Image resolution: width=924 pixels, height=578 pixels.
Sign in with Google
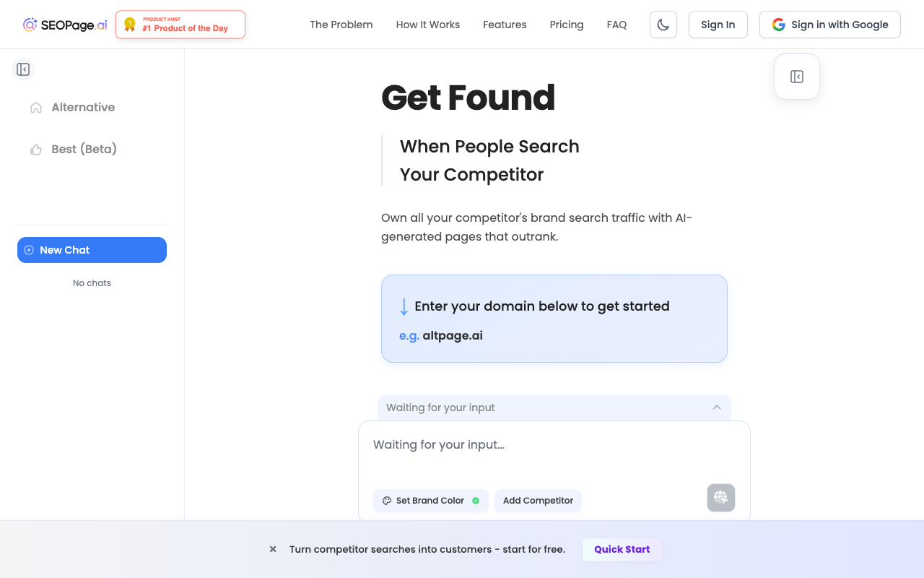coord(829,24)
